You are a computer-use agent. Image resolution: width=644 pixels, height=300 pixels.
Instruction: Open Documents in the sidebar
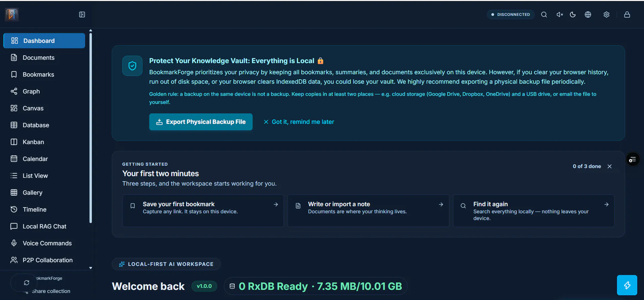coord(44,58)
